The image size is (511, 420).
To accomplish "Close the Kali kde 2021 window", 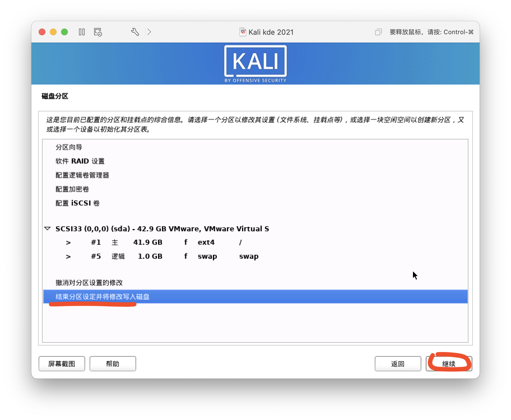I will pyautogui.click(x=42, y=32).
